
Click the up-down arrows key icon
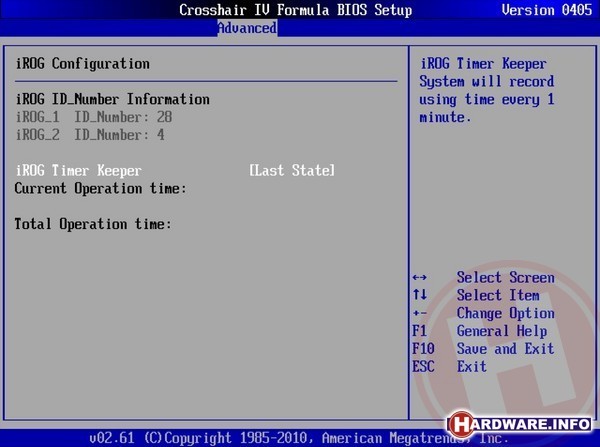coord(420,295)
